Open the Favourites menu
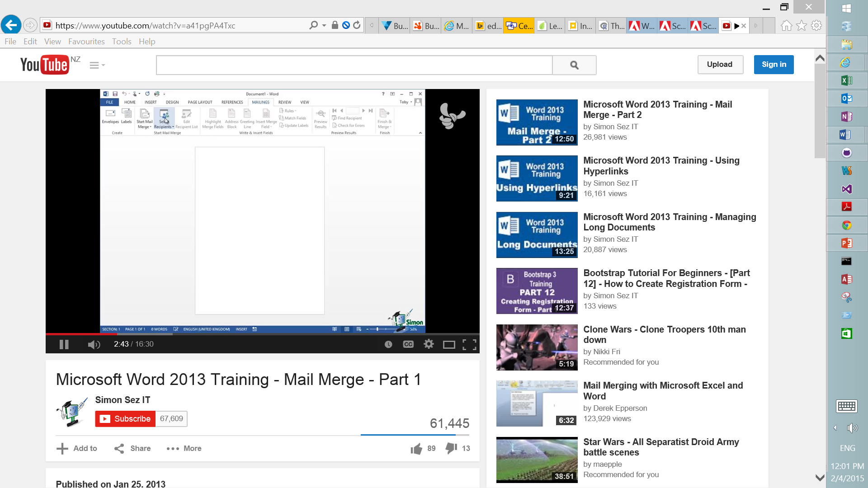This screenshot has height=488, width=868. tap(86, 42)
